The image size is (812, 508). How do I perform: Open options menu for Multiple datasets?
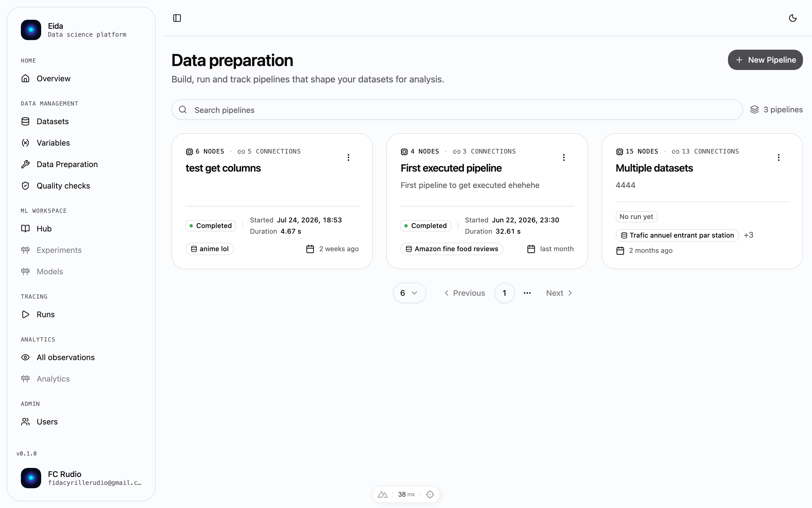tap(778, 157)
